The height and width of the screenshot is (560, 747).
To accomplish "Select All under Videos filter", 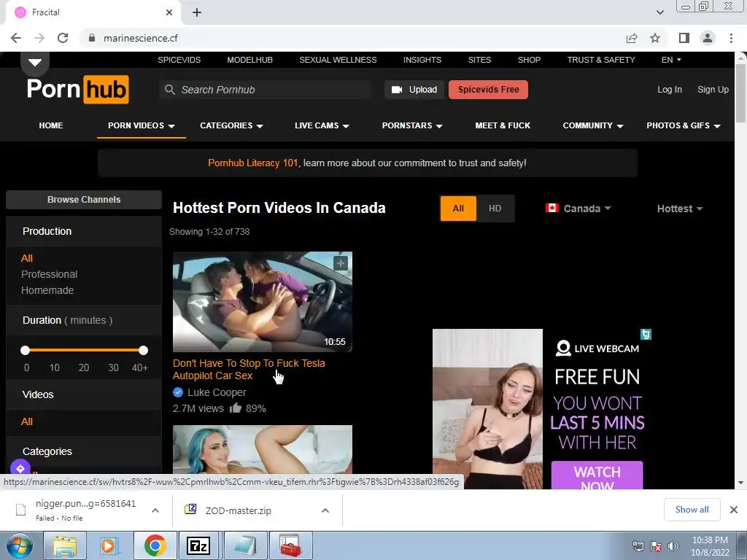I will [x=27, y=421].
